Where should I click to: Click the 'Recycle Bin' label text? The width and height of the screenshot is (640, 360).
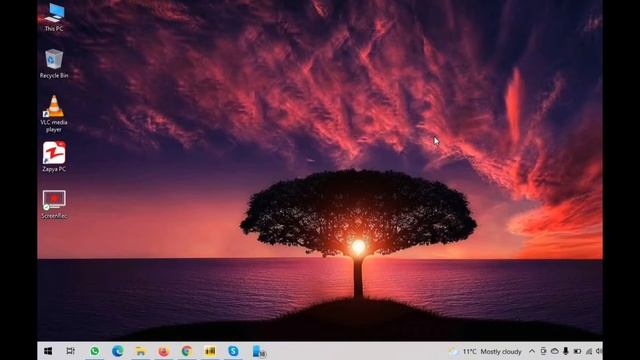click(54, 76)
